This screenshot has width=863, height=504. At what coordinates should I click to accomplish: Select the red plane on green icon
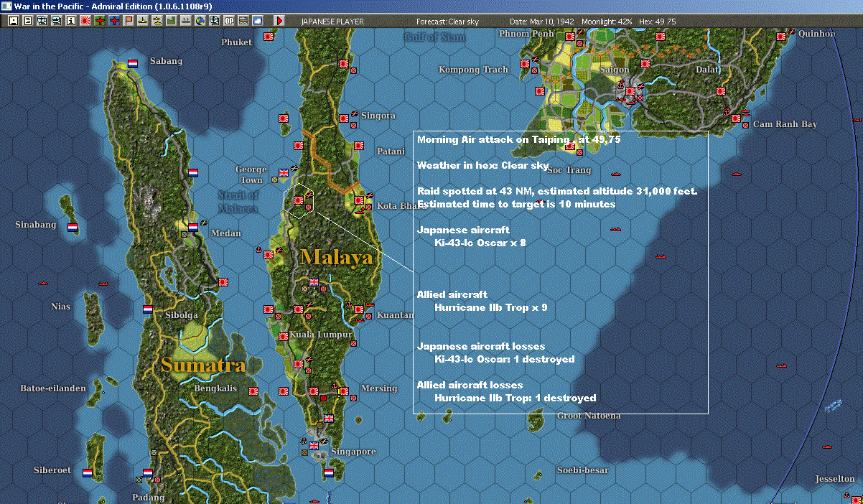100,21
